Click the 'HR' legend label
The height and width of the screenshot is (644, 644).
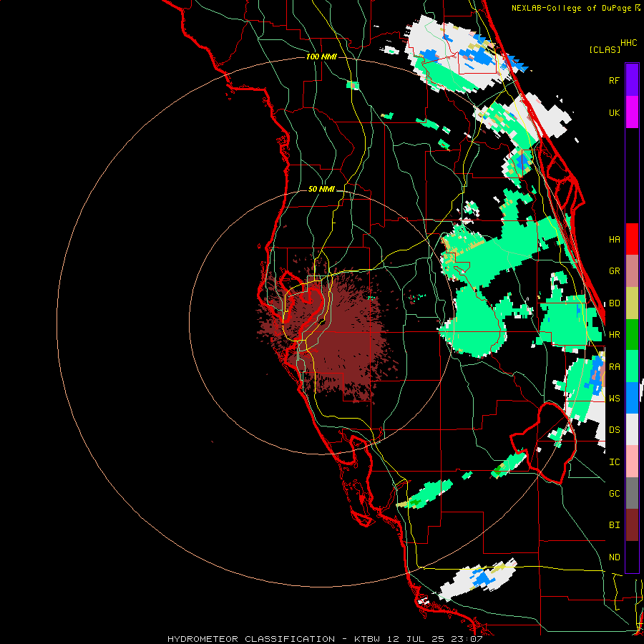pyautogui.click(x=614, y=335)
